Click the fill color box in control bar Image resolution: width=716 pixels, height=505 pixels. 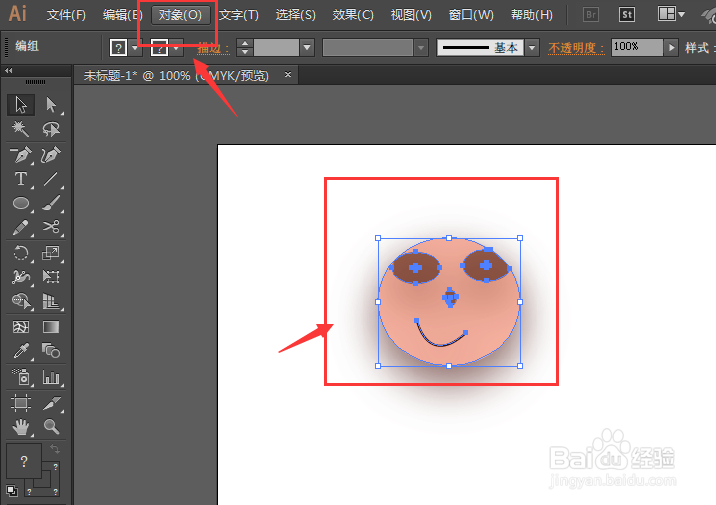click(118, 47)
